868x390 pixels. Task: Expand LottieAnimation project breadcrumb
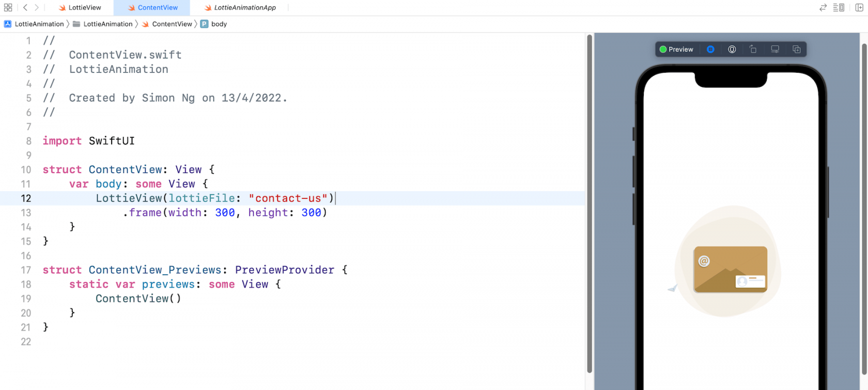(34, 24)
